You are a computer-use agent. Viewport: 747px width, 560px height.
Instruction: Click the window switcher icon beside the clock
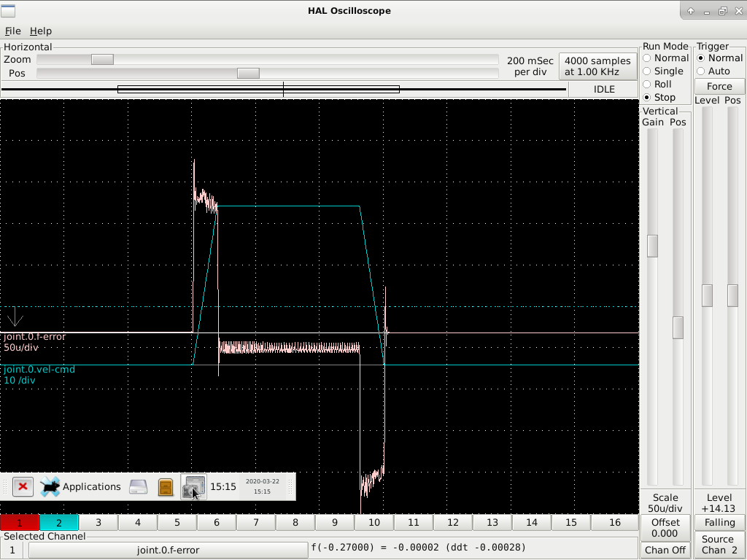(193, 486)
